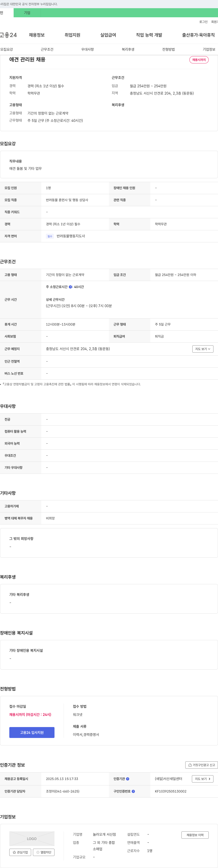Jump to the 모집요강 section tab
Viewport: 218px width, 868px height.
click(x=7, y=49)
